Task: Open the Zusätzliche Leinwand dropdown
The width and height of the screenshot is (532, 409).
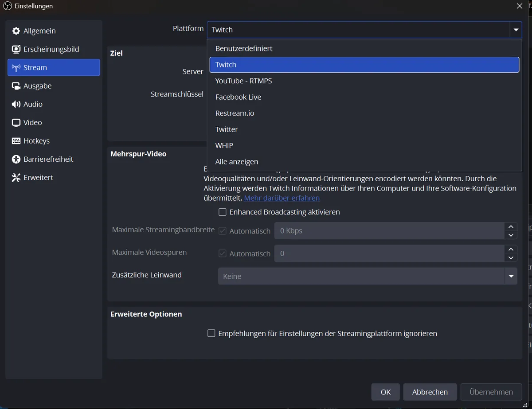Action: (x=368, y=276)
